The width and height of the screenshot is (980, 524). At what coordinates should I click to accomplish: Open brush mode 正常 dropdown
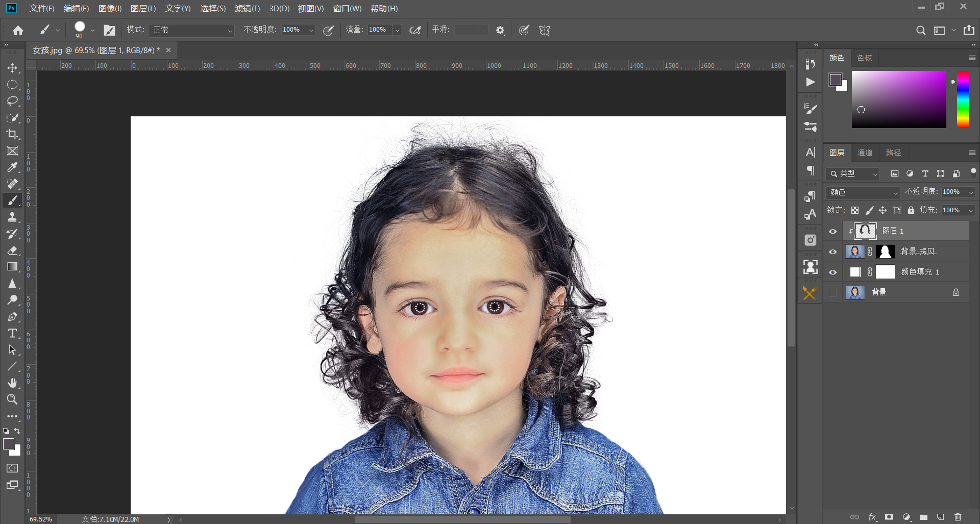click(x=191, y=30)
